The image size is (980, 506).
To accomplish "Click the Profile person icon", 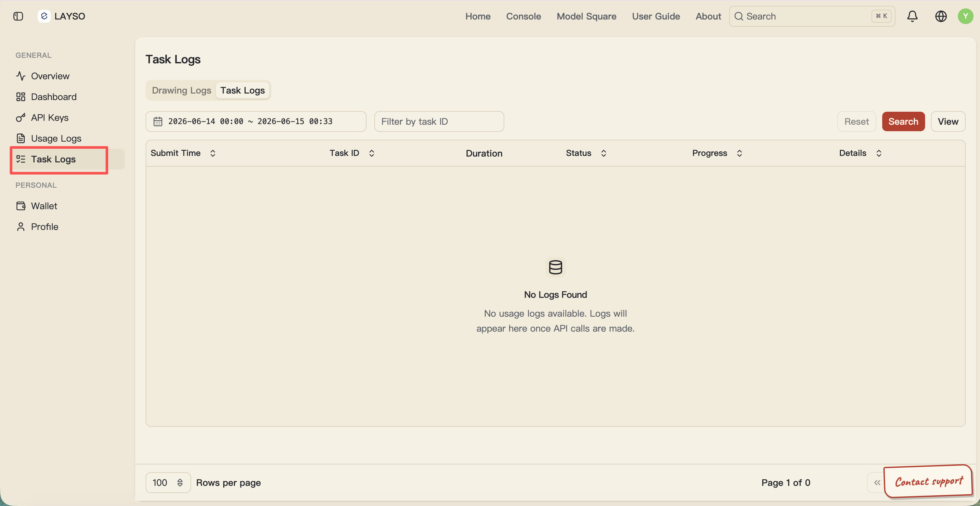I will tap(21, 227).
